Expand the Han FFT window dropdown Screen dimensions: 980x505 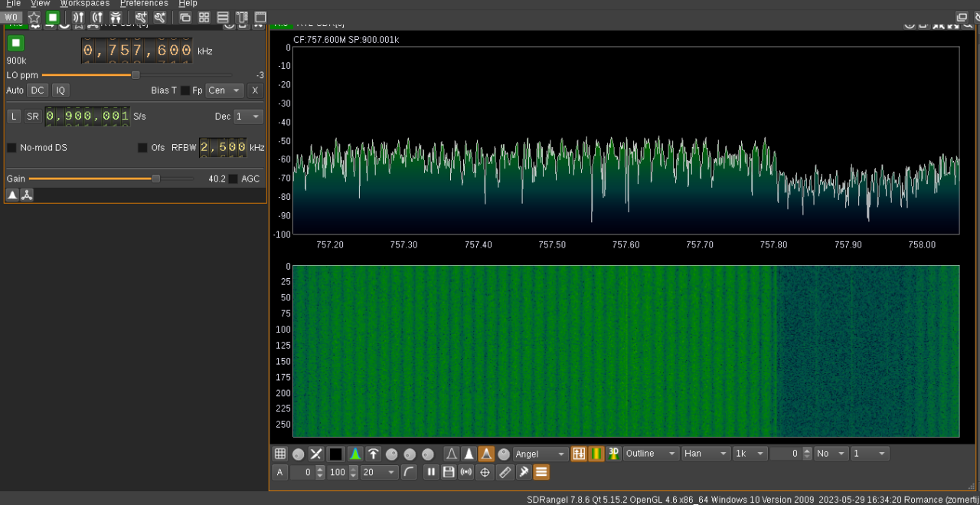pos(705,454)
